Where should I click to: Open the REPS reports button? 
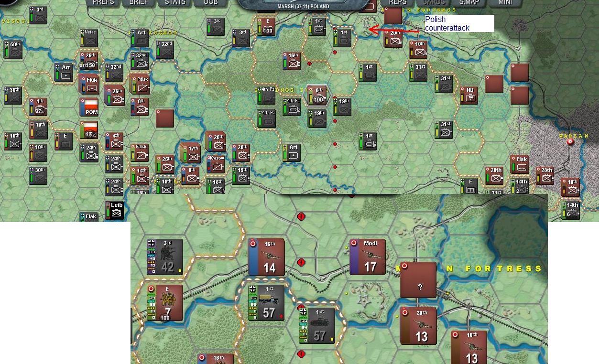click(x=397, y=2)
